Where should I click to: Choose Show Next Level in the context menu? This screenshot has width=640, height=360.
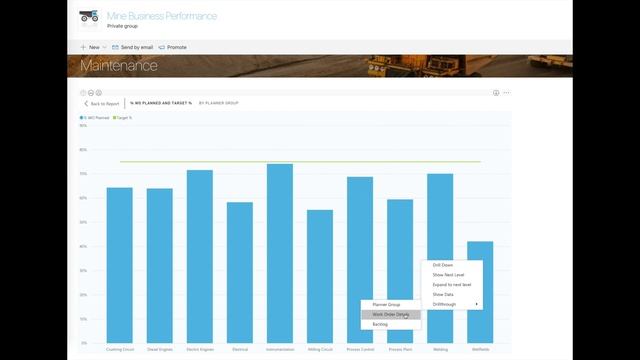click(452, 275)
